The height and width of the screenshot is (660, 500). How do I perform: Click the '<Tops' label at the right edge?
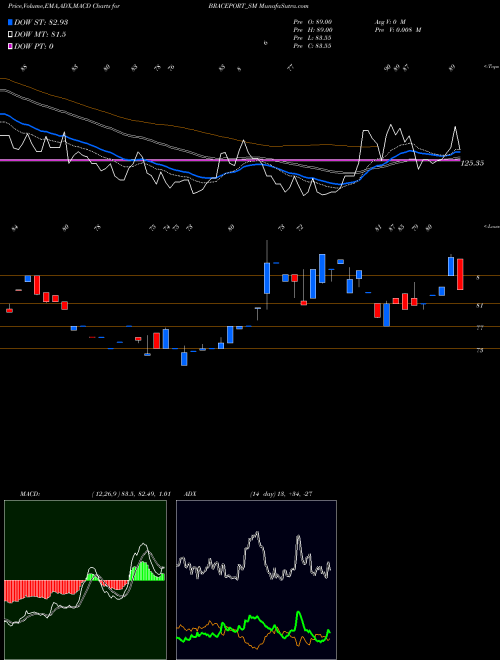pos(491,67)
